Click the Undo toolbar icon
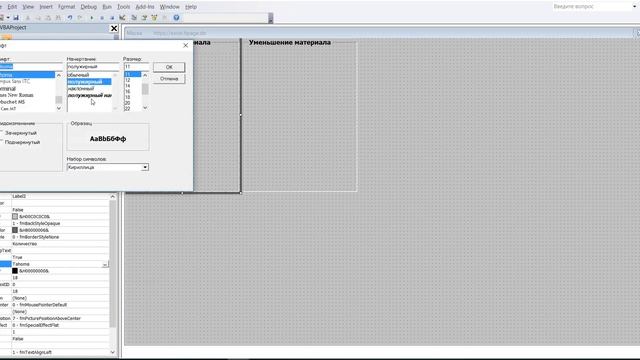Image resolution: width=640 pixels, height=360 pixels. click(x=70, y=18)
